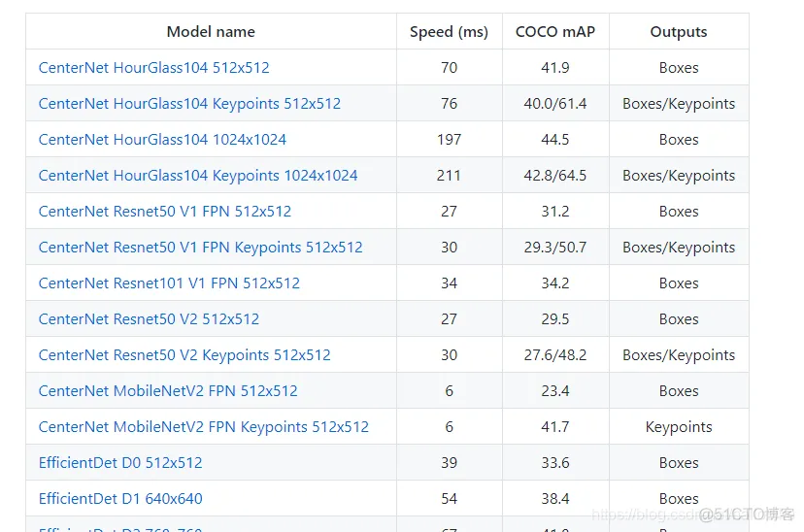Click the Outputs column header
The width and height of the screenshot is (804, 532).
(679, 32)
